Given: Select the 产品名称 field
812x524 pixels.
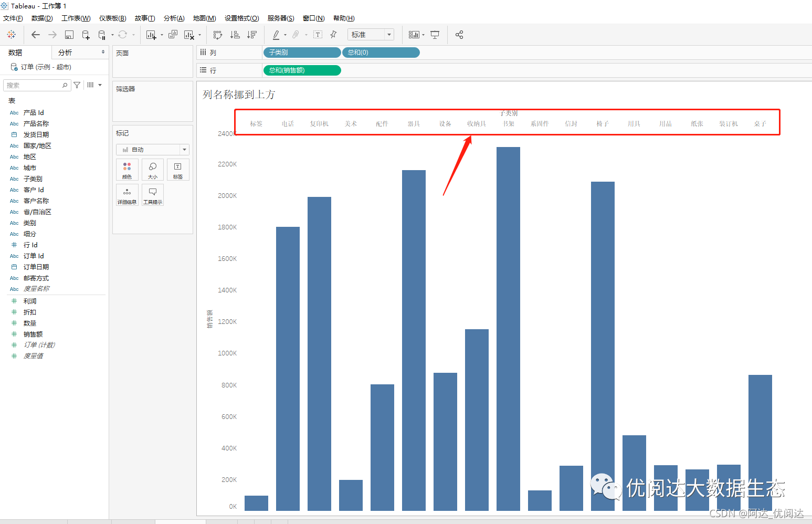Looking at the screenshot, I should tap(36, 123).
